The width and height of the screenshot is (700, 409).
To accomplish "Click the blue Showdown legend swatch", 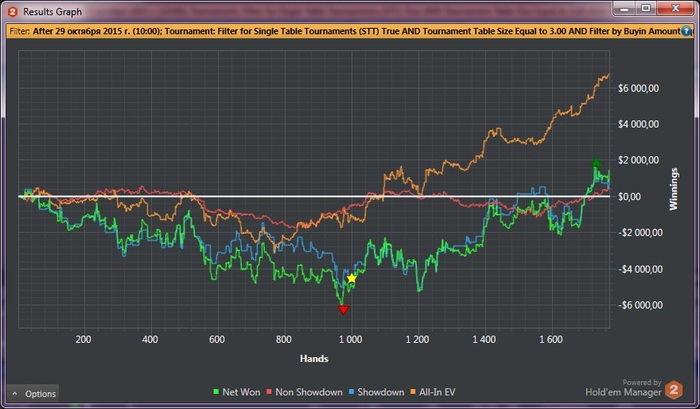I will 351,392.
